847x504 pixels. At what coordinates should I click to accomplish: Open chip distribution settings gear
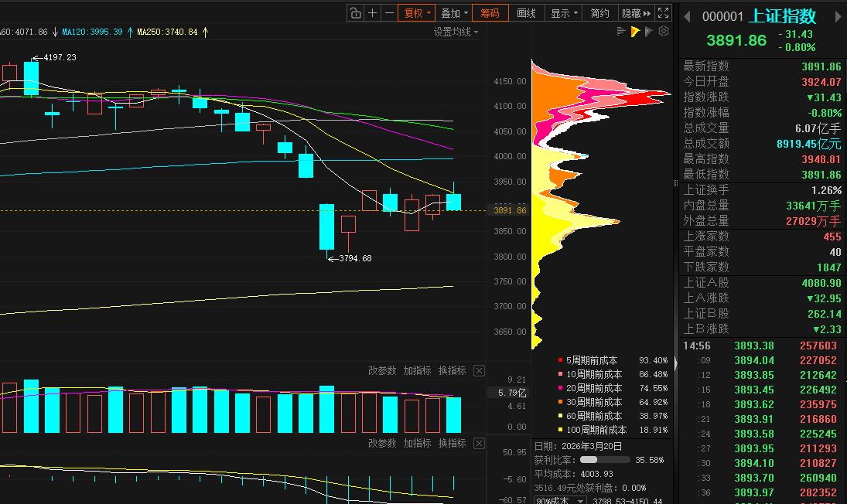664,31
